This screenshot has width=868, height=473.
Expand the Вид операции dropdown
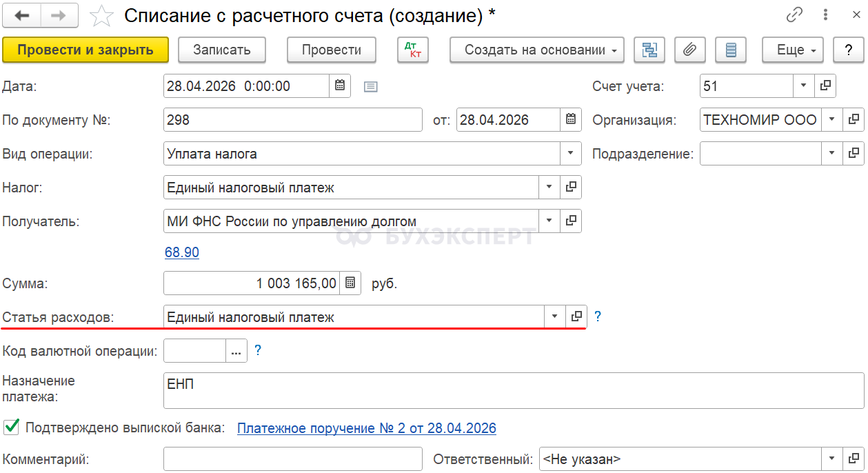pyautogui.click(x=571, y=153)
